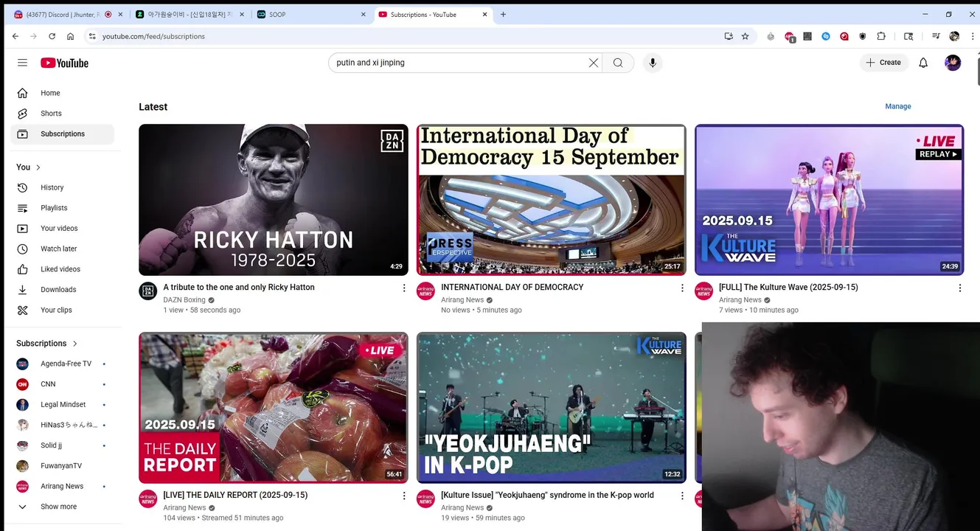980x531 pixels.
Task: Open options for Yeokjuhaeng video
Action: pyautogui.click(x=681, y=496)
